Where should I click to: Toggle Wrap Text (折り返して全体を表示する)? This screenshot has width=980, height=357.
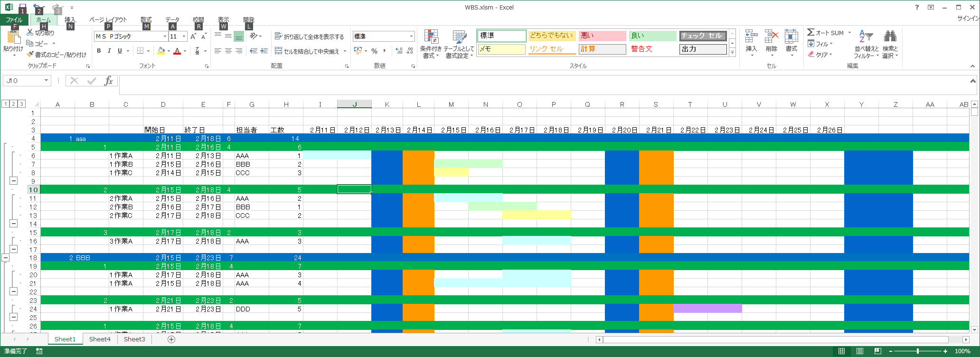click(x=309, y=37)
